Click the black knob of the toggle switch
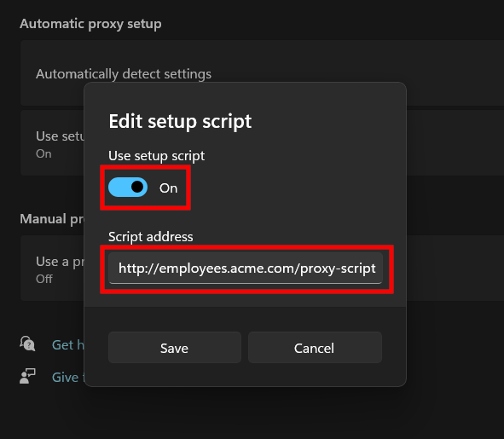Image resolution: width=504 pixels, height=439 pixels. click(x=137, y=187)
